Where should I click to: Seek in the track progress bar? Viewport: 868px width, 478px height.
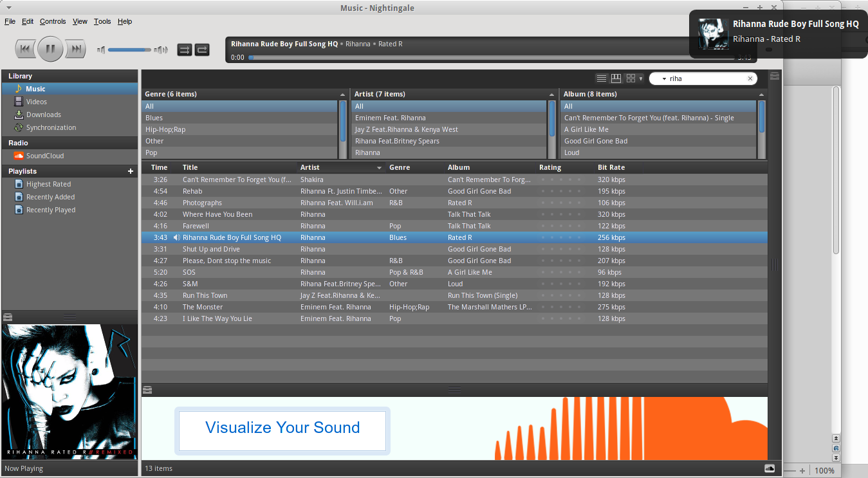click(492, 57)
